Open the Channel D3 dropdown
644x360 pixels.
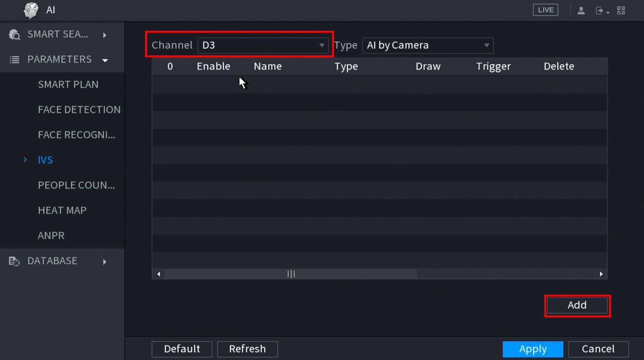263,45
